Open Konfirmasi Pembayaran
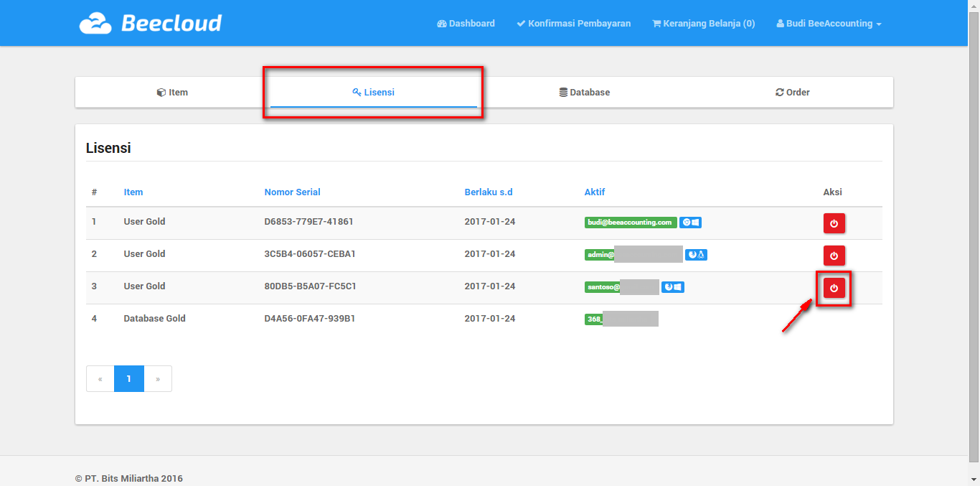980x486 pixels. [x=573, y=23]
